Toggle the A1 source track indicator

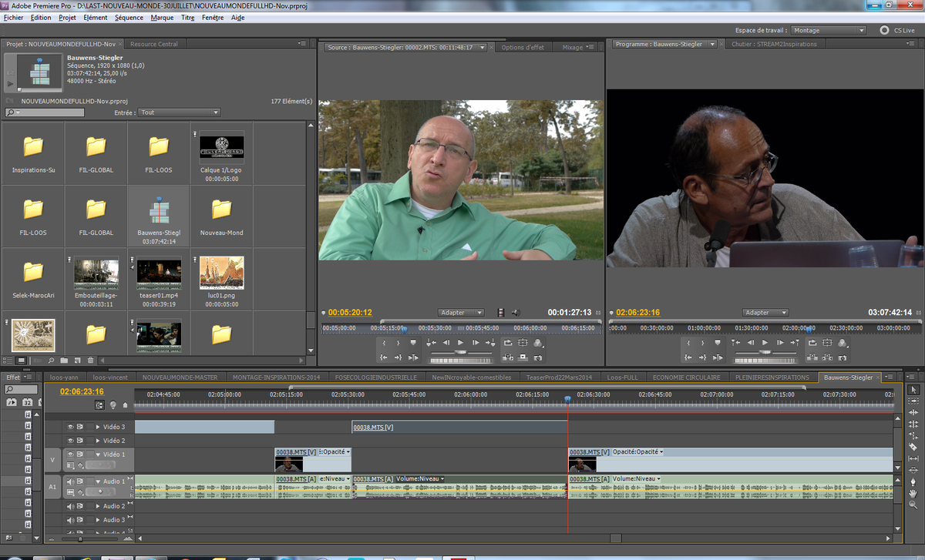52,487
